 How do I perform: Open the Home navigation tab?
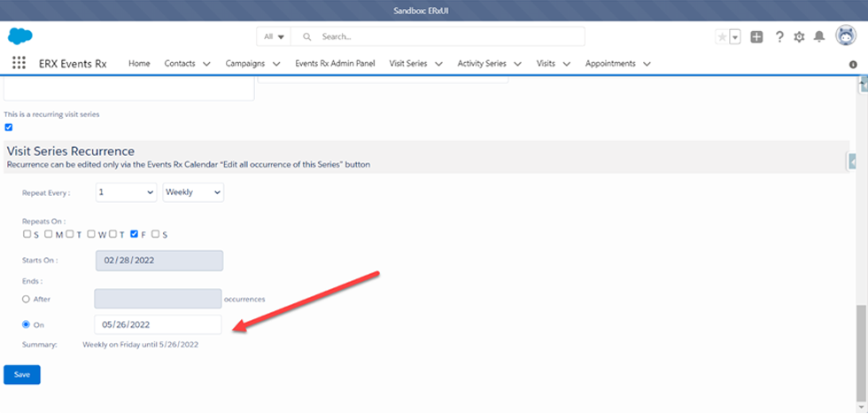139,64
